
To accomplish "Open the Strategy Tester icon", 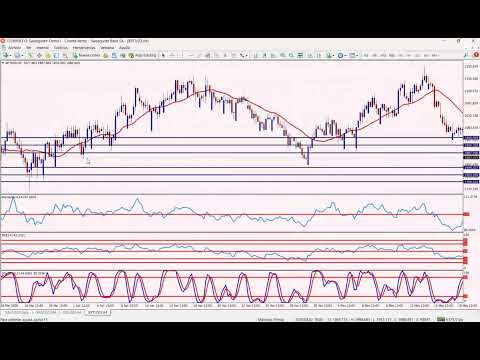I will (65, 55).
